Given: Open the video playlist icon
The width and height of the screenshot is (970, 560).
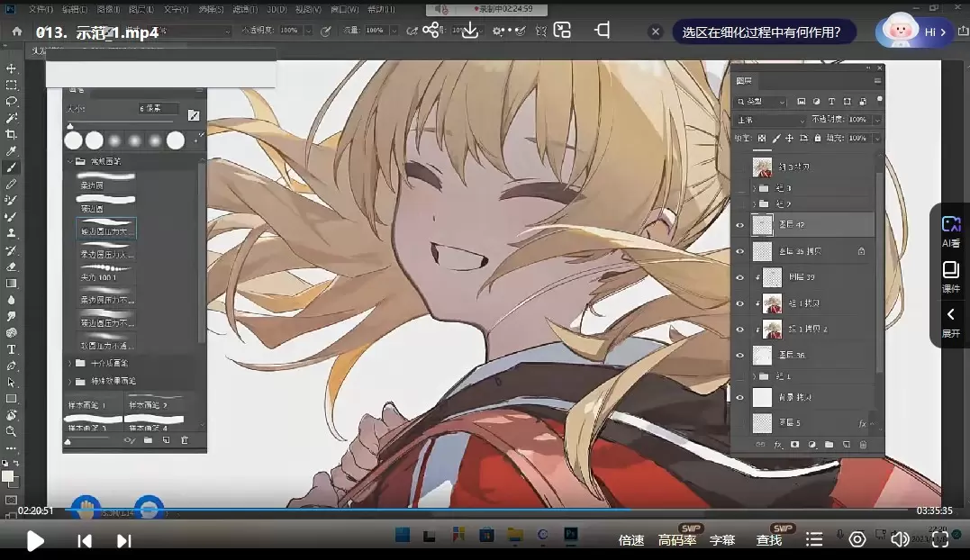Looking at the screenshot, I should coord(814,539).
